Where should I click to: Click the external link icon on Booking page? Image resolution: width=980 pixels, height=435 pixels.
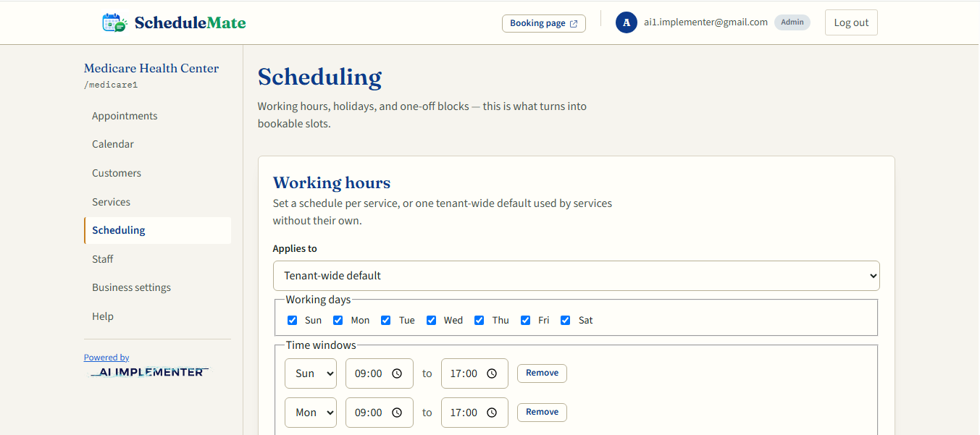574,23
